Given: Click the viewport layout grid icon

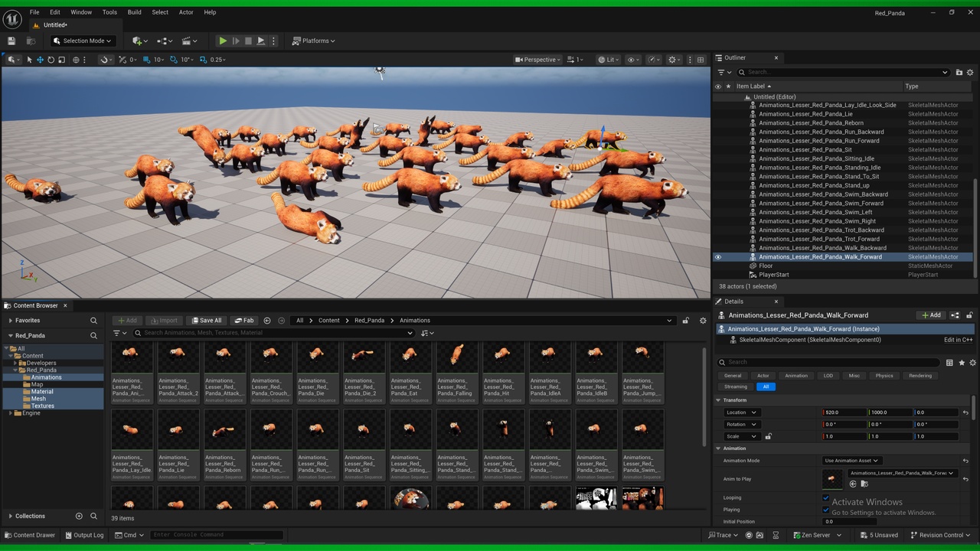Looking at the screenshot, I should (700, 60).
